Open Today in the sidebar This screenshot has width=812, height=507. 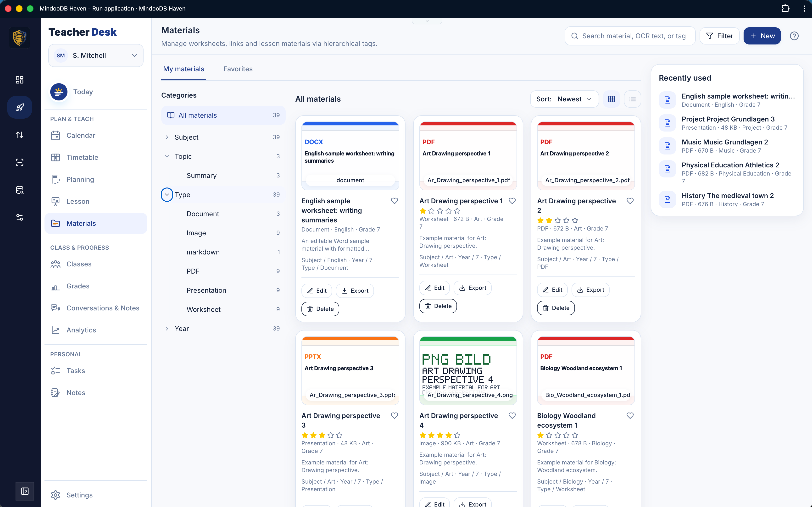pos(96,92)
